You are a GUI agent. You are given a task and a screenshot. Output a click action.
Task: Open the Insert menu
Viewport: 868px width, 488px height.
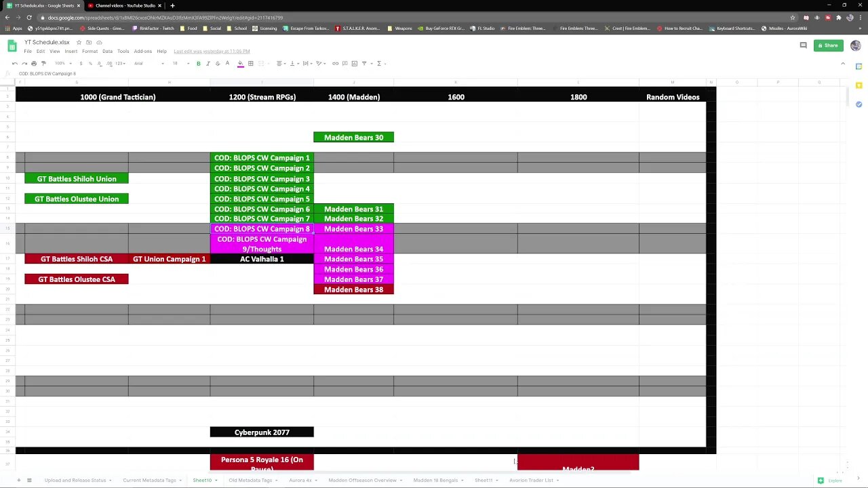71,52
